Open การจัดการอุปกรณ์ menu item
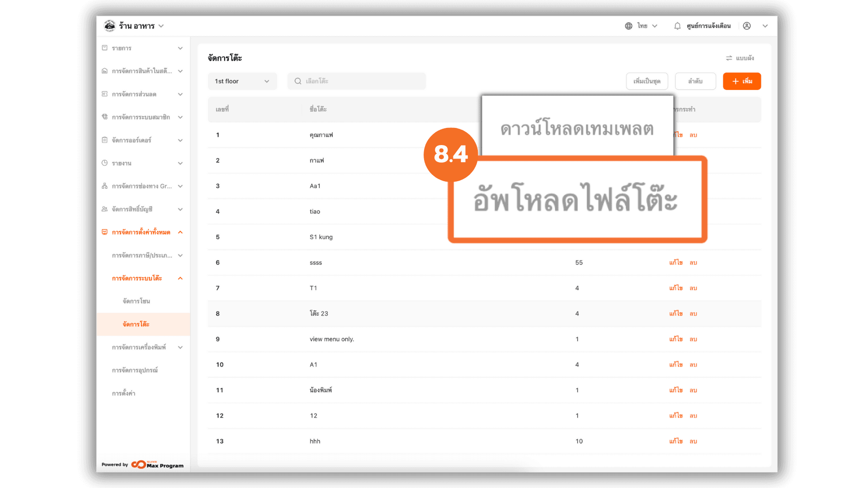 coord(135,371)
